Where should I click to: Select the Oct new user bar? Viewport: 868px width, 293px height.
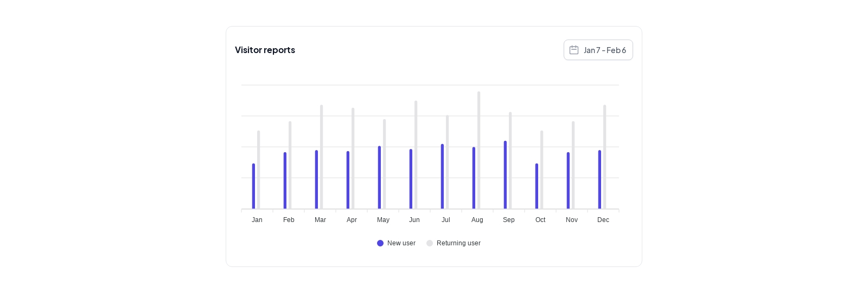(x=537, y=186)
